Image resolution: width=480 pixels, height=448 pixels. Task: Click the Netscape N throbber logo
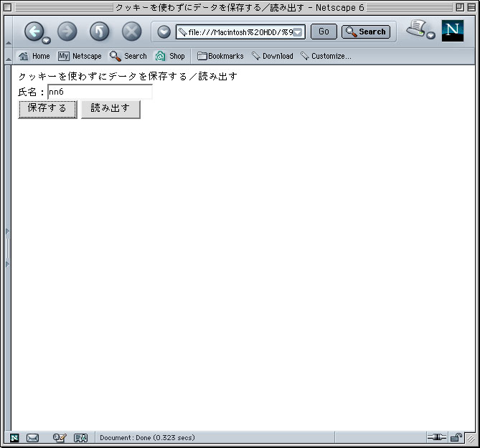(x=453, y=31)
